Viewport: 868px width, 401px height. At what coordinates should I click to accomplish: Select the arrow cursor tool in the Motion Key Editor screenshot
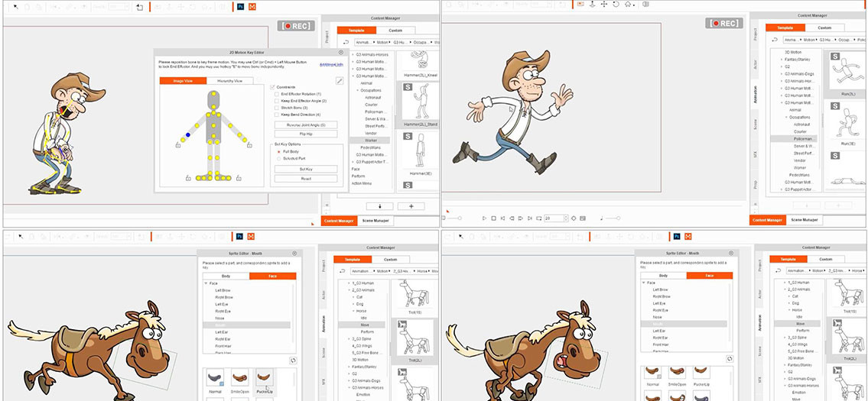pos(15,7)
